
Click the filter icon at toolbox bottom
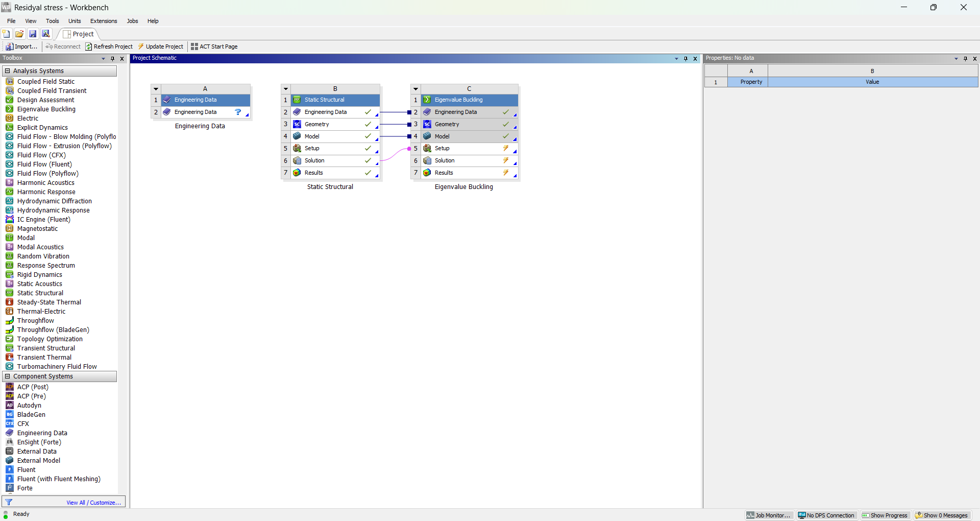(x=9, y=502)
